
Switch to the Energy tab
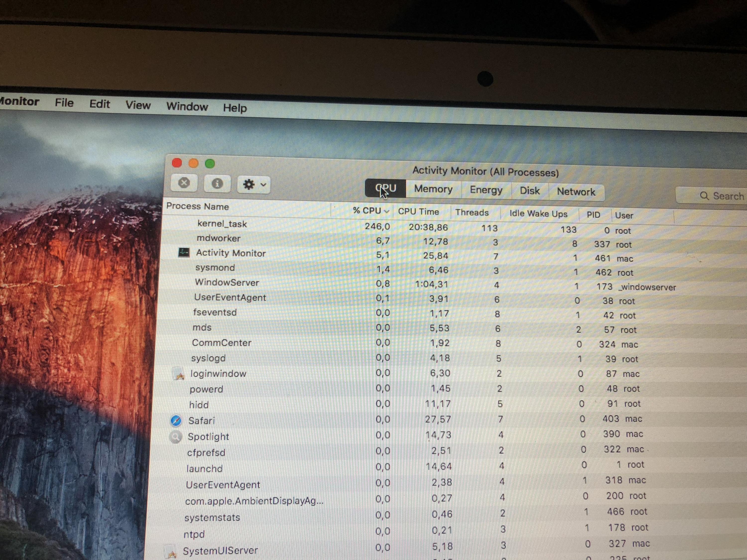[486, 190]
